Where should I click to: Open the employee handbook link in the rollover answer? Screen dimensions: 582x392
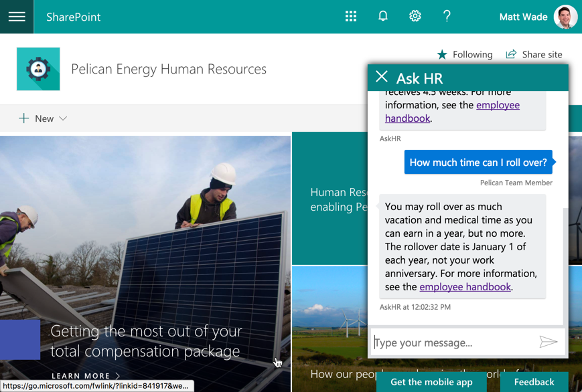coord(465,287)
